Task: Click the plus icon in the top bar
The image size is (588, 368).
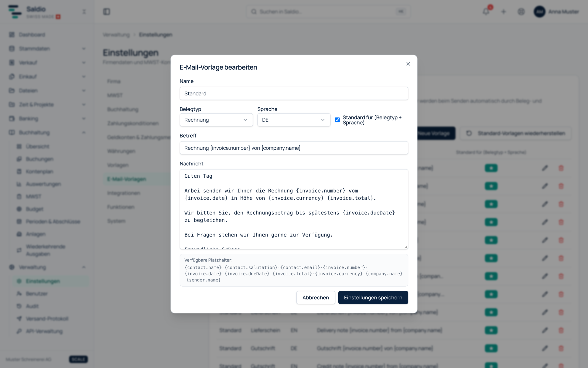Action: (503, 12)
